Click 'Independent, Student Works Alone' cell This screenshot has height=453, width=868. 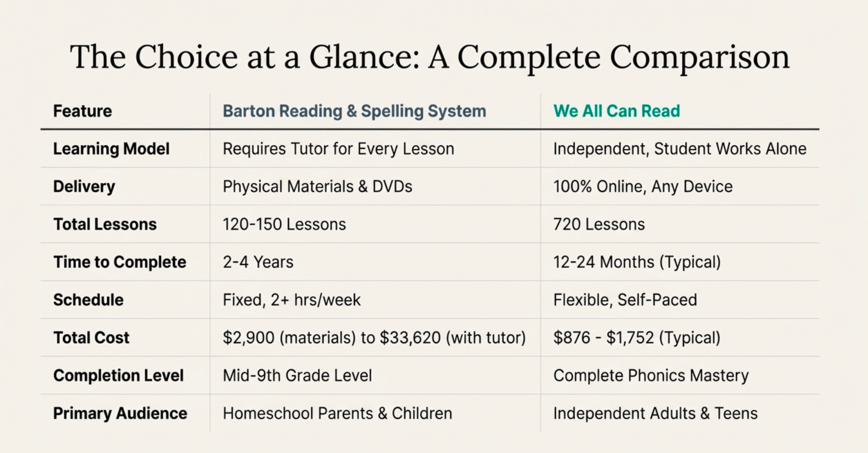(679, 149)
